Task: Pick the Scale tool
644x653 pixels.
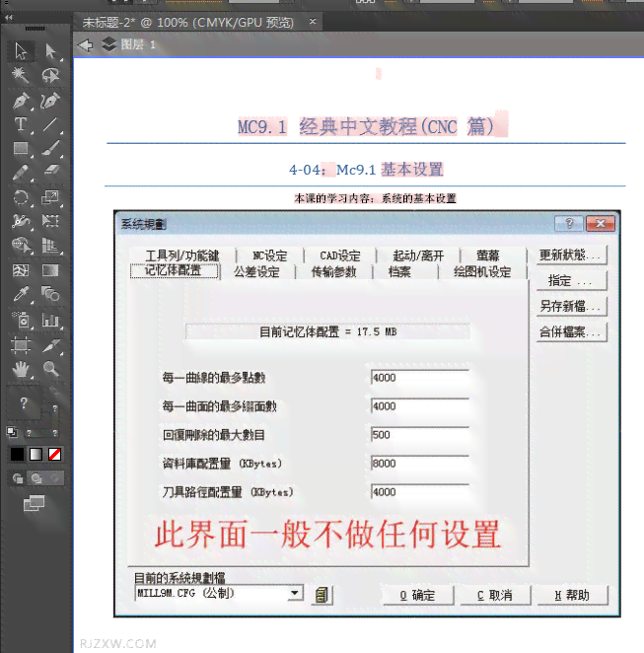Action: (x=50, y=197)
